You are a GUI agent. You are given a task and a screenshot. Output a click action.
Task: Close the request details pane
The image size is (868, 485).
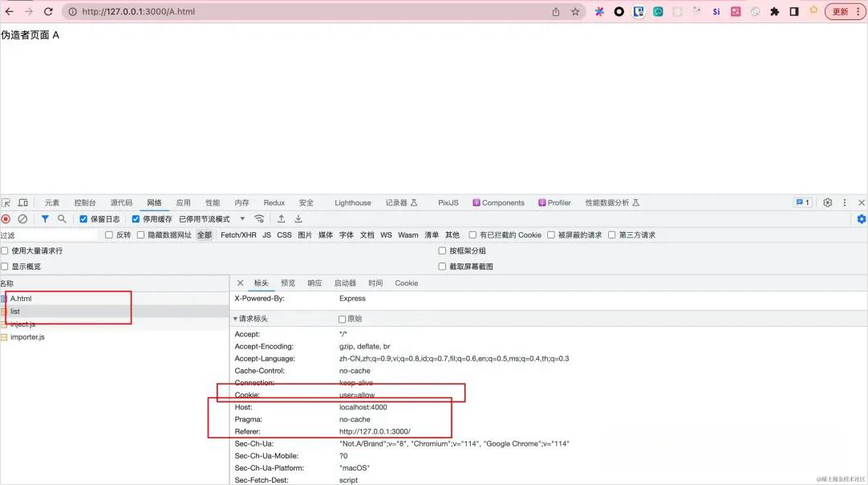240,283
